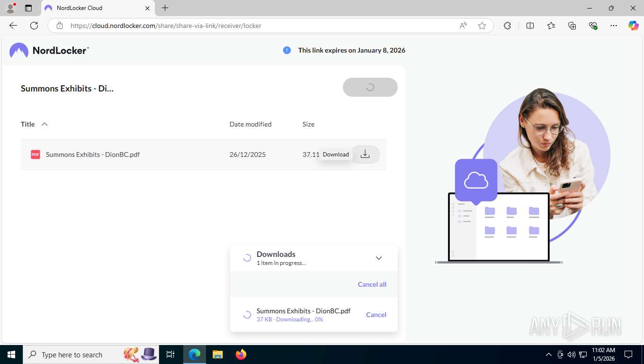This screenshot has width=644, height=364.
Task: Sort by Title using the arrow
Action: (x=45, y=124)
